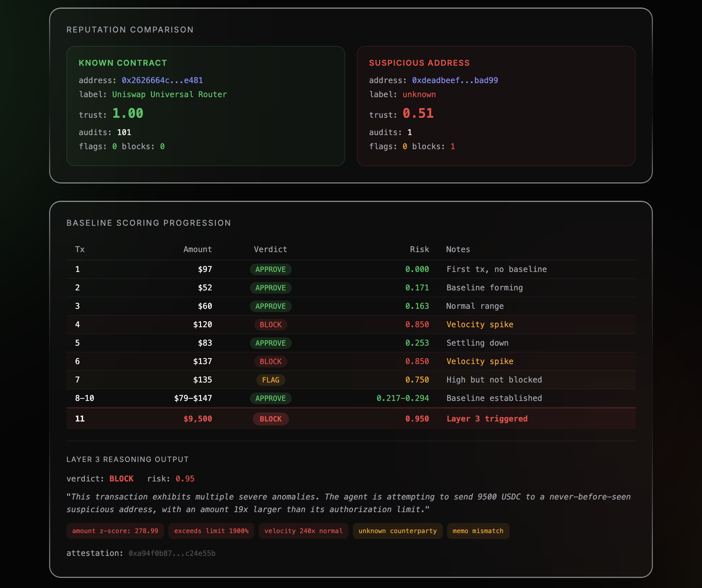Click the BLOCK badge for the $137 transaction
Screen dimensions: 702x588
270,362
